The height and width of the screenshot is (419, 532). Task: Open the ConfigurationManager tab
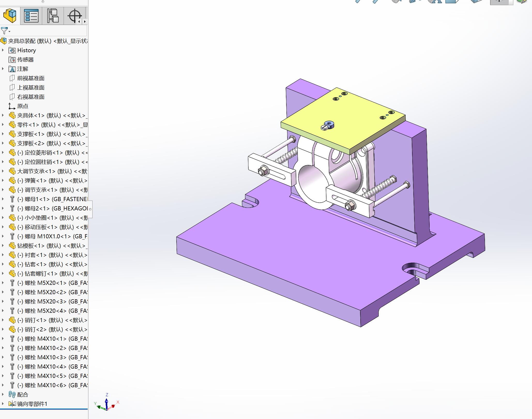(53, 16)
